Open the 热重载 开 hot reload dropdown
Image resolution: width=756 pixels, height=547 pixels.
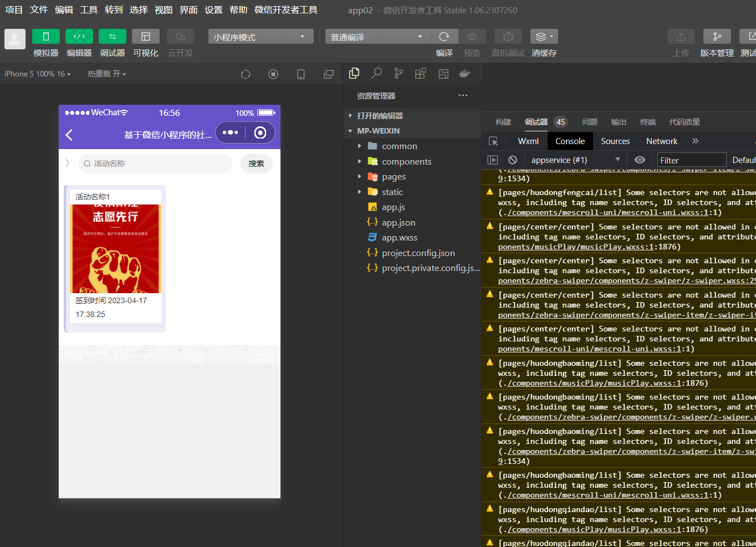click(107, 74)
